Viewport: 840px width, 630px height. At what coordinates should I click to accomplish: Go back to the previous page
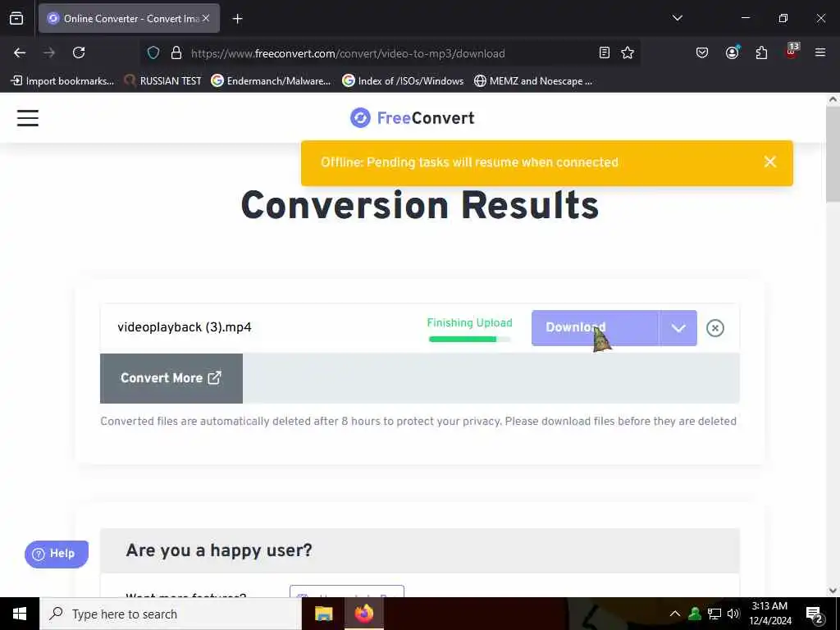point(20,52)
